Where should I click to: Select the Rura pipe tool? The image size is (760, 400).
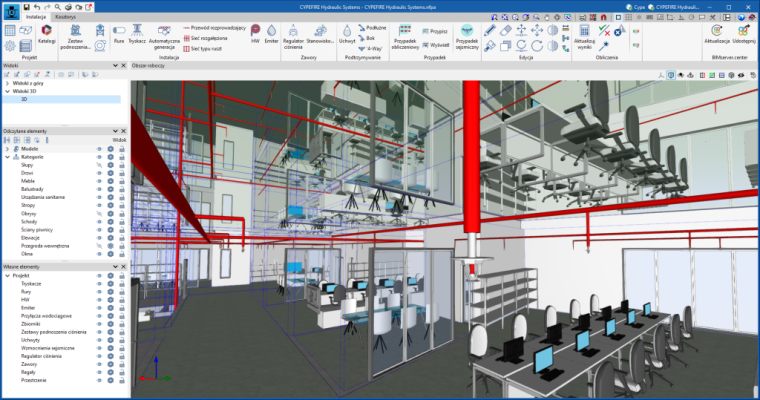pos(119,35)
